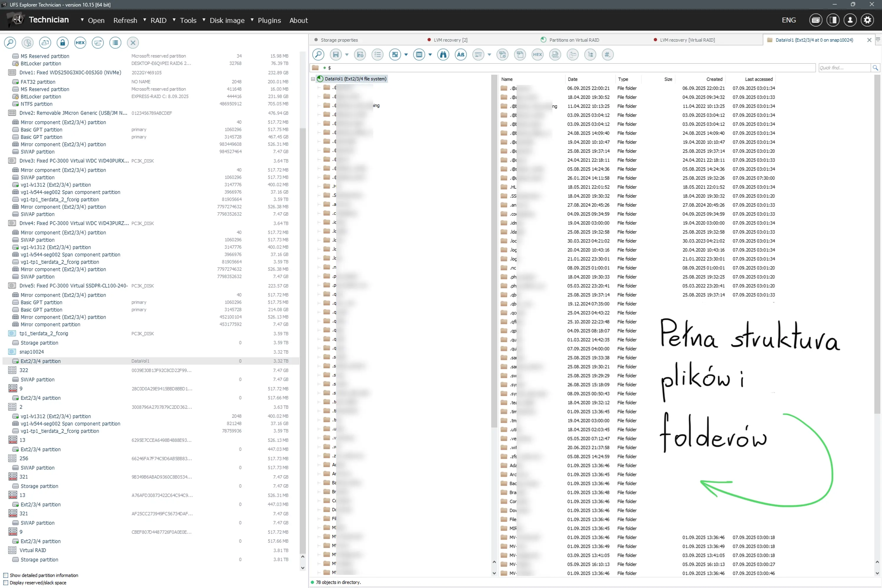This screenshot has width=882, height=588.
Task: Click the Quick find input field
Action: pyautogui.click(x=844, y=68)
